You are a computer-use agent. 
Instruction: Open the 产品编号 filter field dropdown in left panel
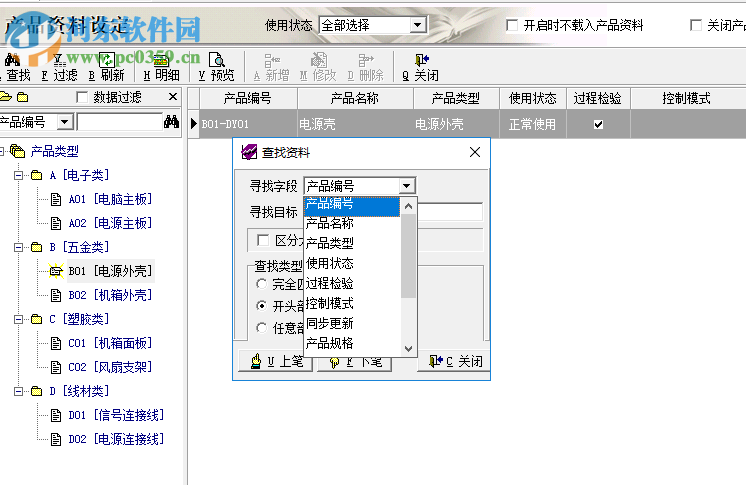(x=65, y=122)
